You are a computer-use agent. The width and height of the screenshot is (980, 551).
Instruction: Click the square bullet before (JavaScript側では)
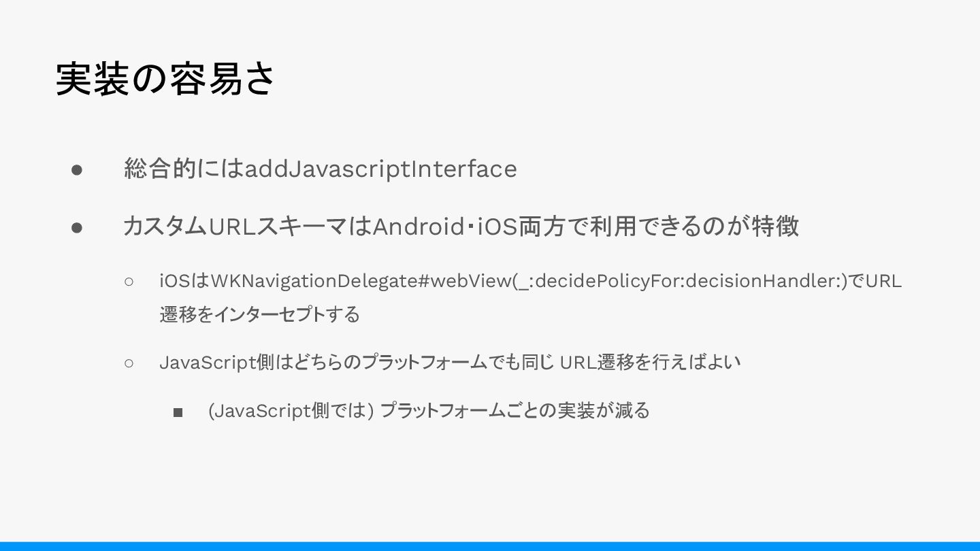(178, 412)
